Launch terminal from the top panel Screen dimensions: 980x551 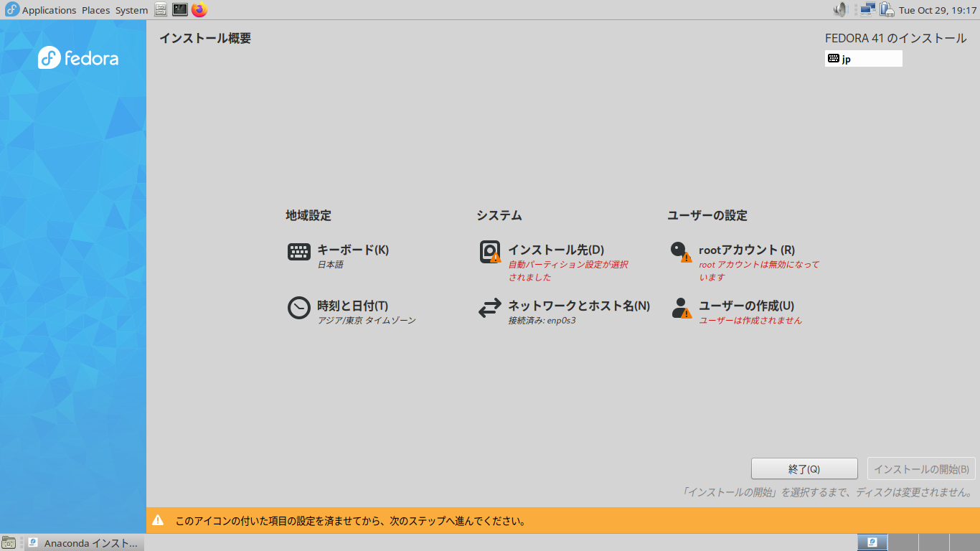(x=180, y=10)
